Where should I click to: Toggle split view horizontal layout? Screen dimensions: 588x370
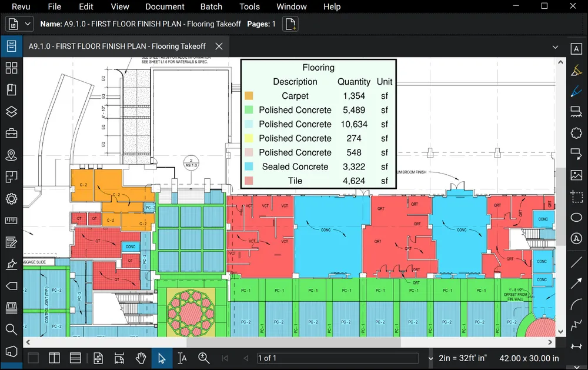(x=75, y=358)
